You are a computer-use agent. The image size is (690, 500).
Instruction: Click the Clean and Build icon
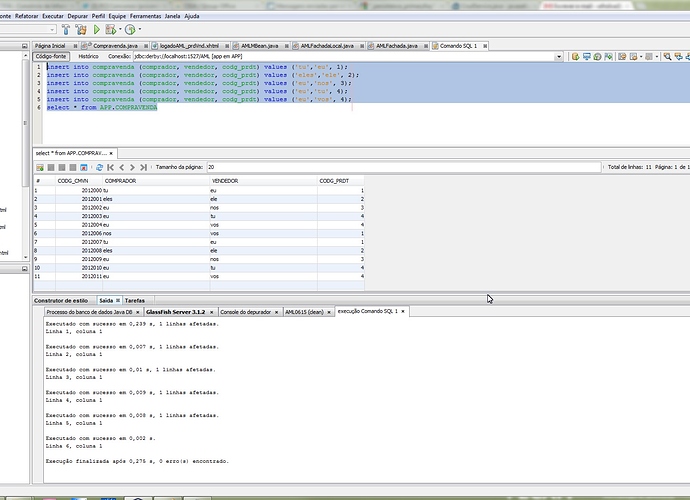[x=81, y=29]
